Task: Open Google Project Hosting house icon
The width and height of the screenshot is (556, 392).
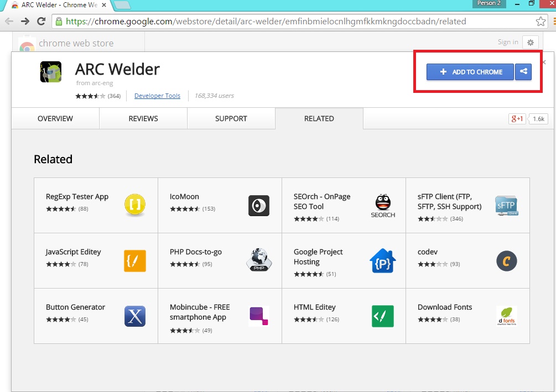Action: pos(383,261)
